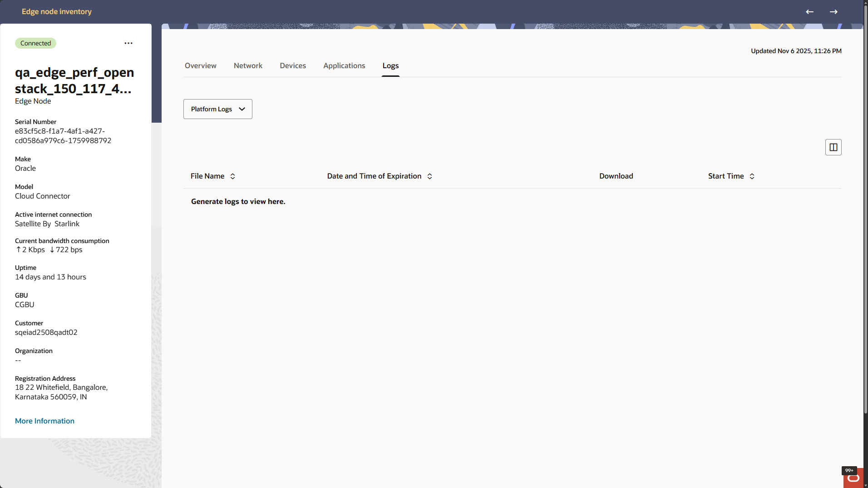This screenshot has width=868, height=488.
Task: Open the Devices tab
Action: click(293, 65)
